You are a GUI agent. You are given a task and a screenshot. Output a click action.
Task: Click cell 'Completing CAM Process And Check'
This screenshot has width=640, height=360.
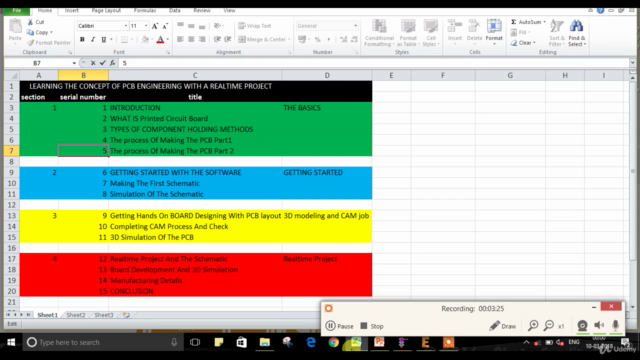pos(195,227)
